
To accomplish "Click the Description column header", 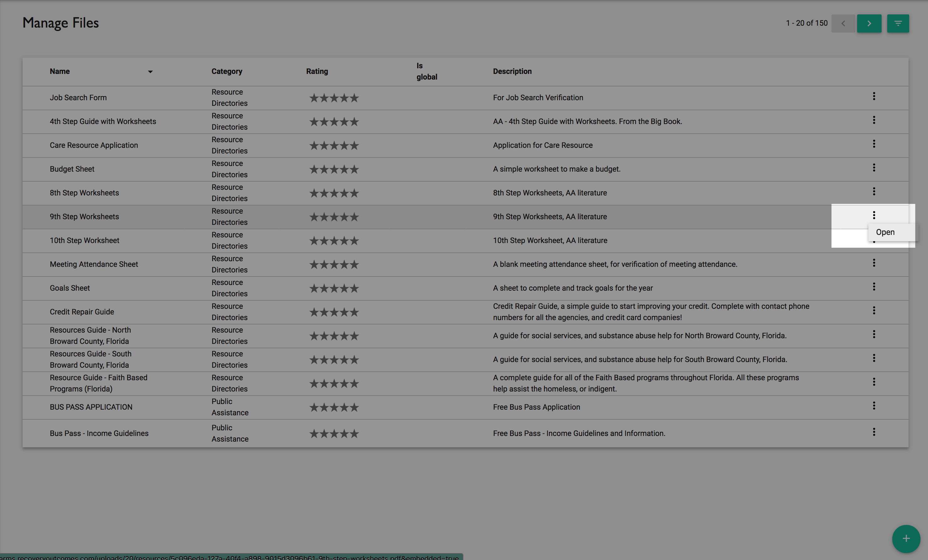I will tap(512, 71).
